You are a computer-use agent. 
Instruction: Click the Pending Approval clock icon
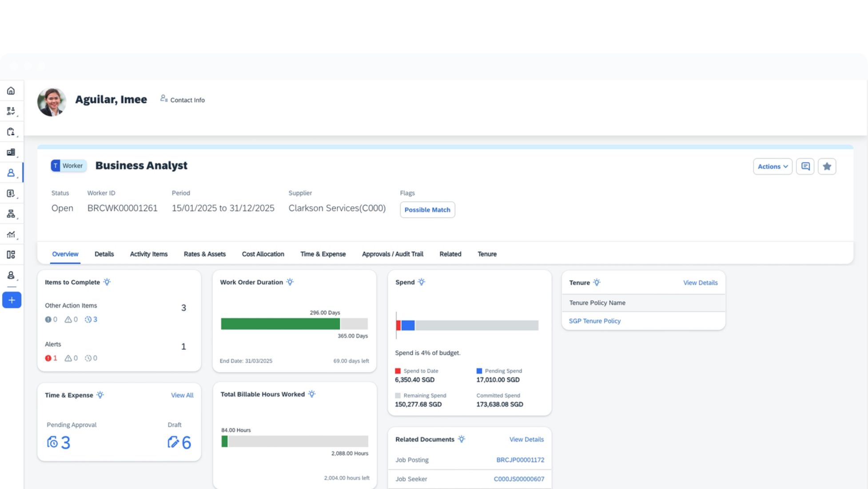pyautogui.click(x=52, y=442)
